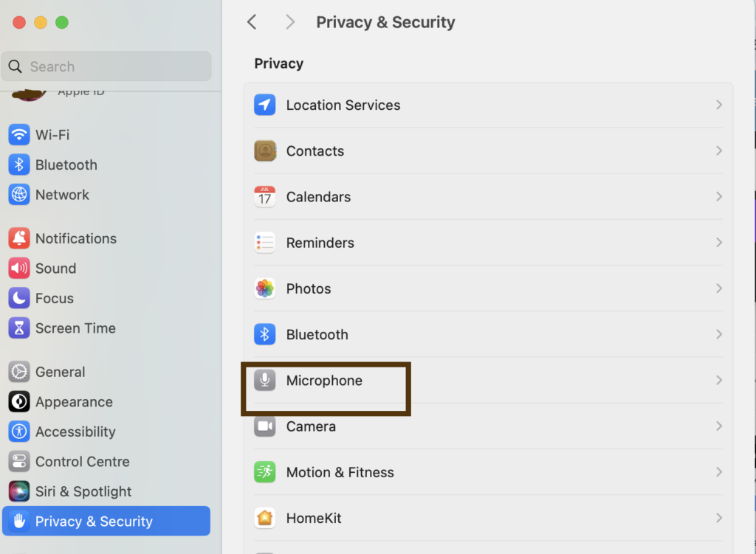Open Notifications in the sidebar
The width and height of the screenshot is (756, 554).
click(75, 238)
